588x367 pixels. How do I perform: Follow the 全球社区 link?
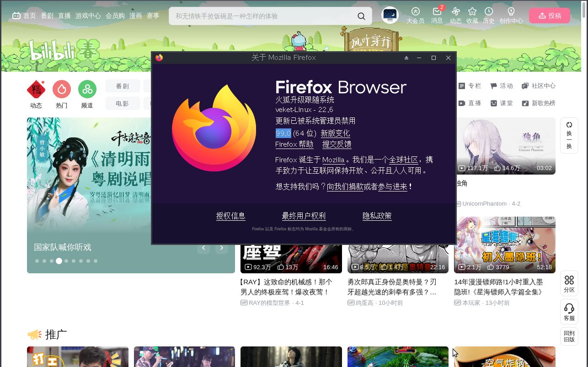point(403,160)
